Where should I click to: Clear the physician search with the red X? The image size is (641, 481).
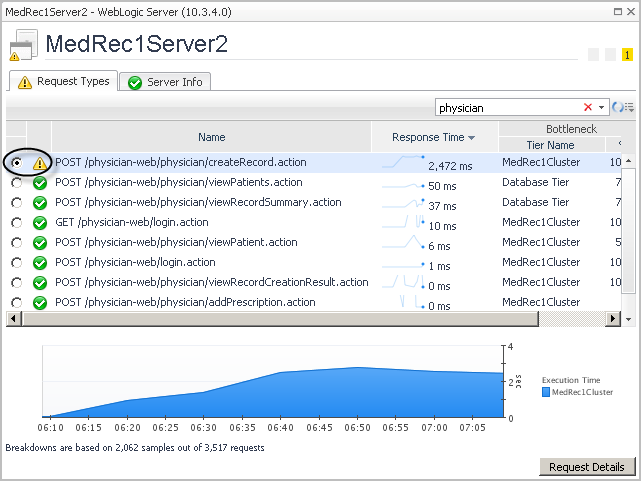point(588,107)
